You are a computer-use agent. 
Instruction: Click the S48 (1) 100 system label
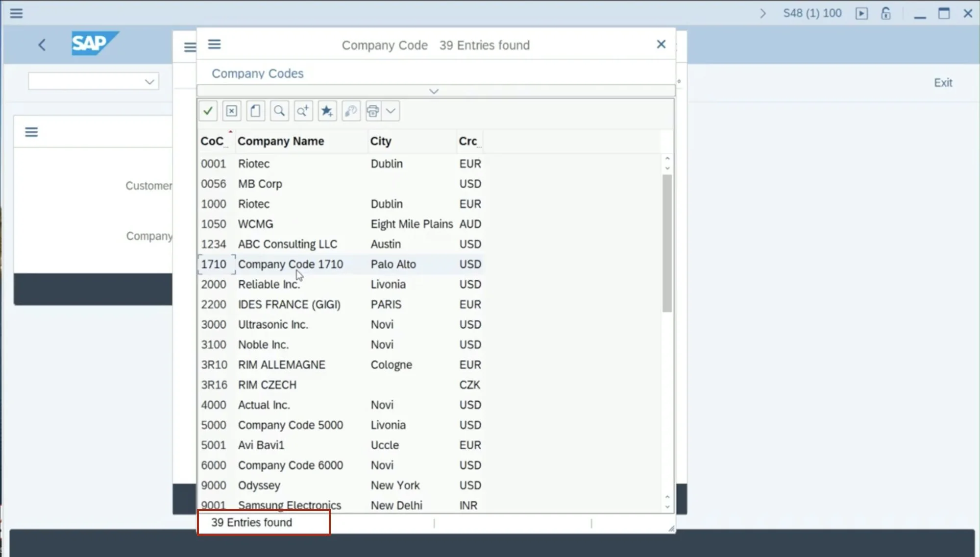812,13
